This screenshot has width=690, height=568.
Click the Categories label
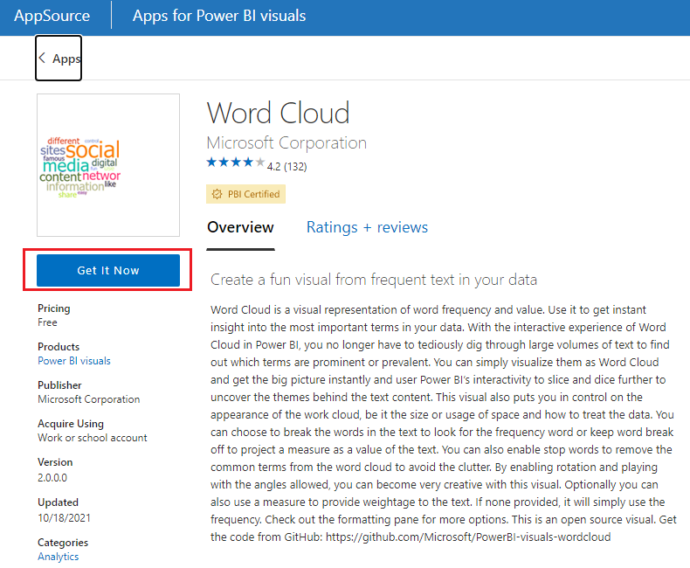pos(63,542)
